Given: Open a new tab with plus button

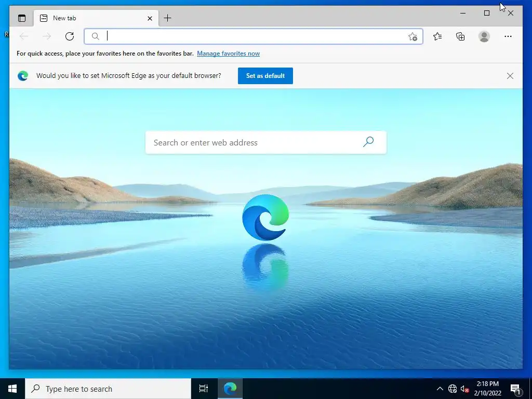Looking at the screenshot, I should pos(168,18).
